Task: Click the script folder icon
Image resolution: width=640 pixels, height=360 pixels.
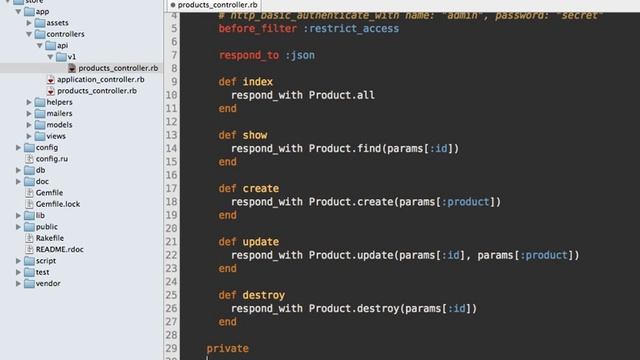Action: pos(29,260)
